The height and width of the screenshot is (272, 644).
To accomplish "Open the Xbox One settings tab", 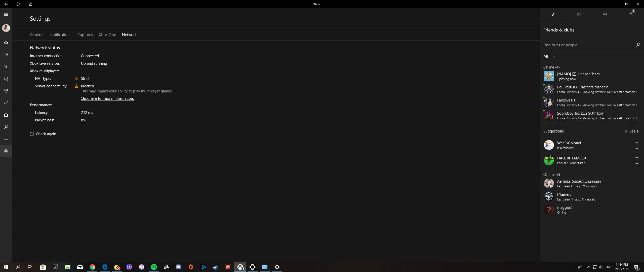I will click(107, 35).
